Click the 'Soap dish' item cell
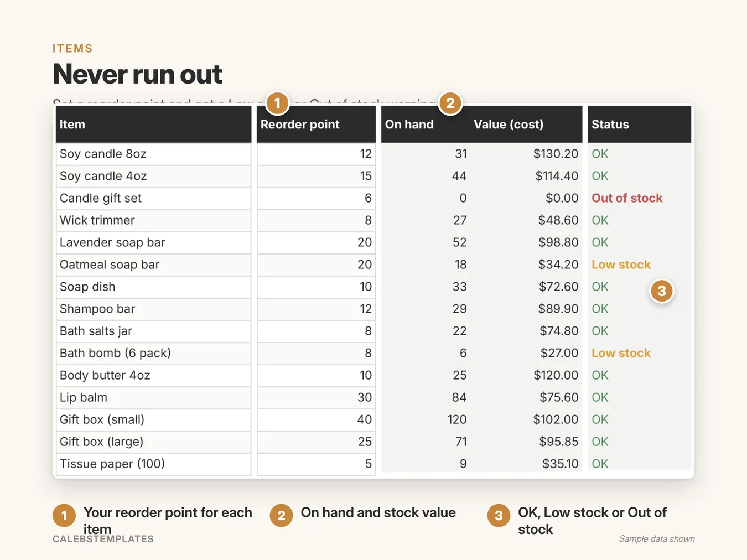The height and width of the screenshot is (560, 747). (x=154, y=287)
